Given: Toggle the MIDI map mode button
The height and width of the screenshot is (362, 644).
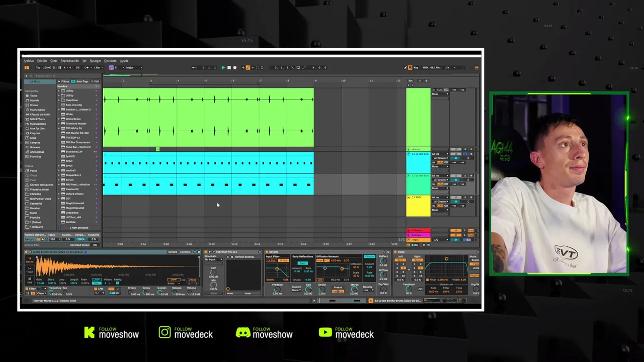Looking at the screenshot, I should pos(425,67).
